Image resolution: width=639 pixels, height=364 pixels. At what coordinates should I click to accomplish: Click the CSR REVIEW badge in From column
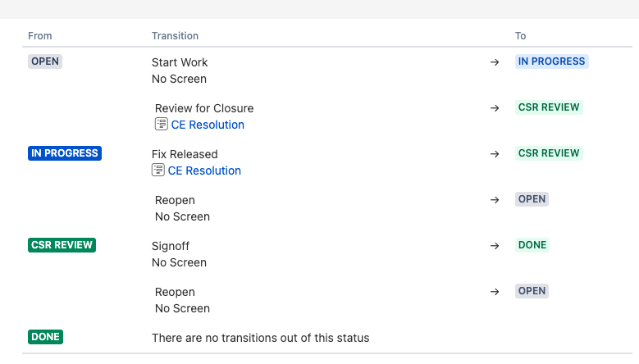coord(62,245)
